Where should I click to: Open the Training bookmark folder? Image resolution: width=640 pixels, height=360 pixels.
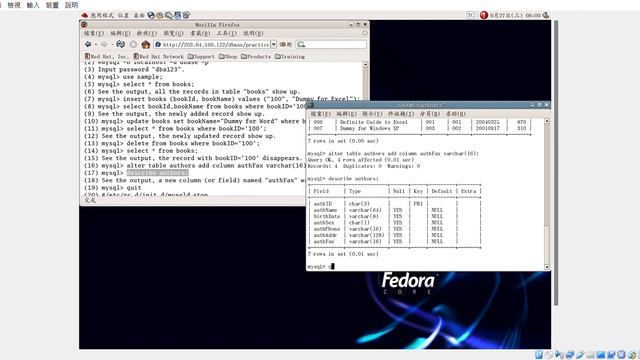290,56
